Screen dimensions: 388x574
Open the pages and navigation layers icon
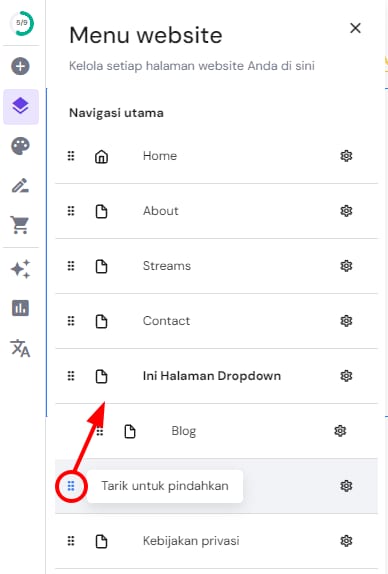click(21, 107)
